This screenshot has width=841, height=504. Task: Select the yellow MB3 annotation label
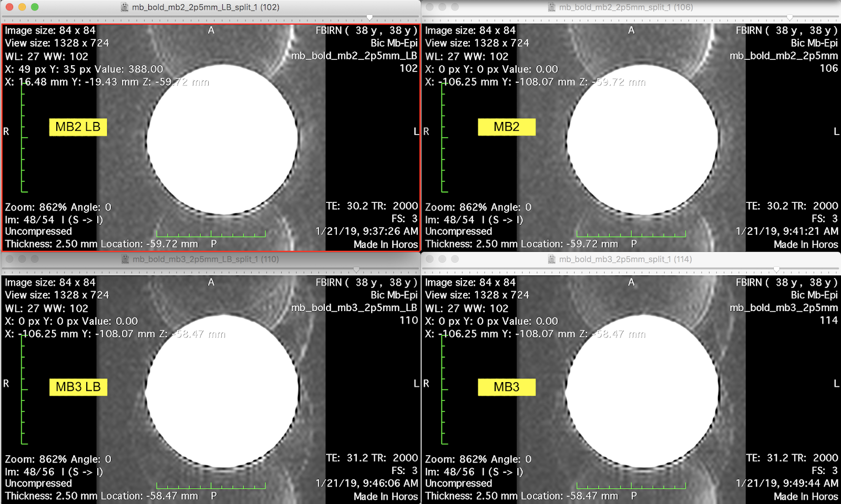[x=506, y=388]
